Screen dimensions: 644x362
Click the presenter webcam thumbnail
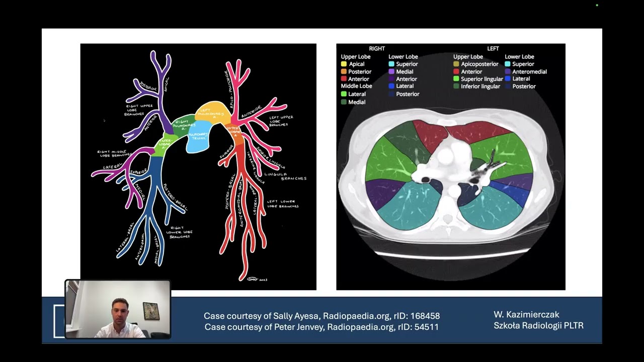point(118,309)
